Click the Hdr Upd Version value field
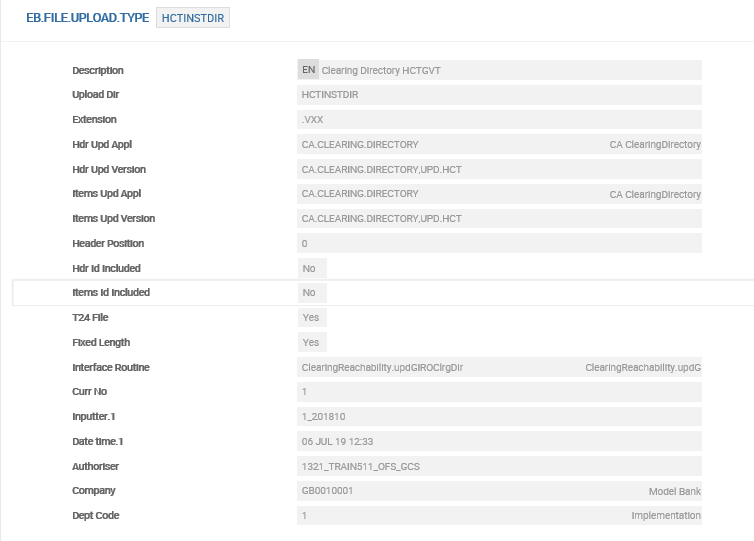The width and height of the screenshot is (754, 541). [499, 170]
